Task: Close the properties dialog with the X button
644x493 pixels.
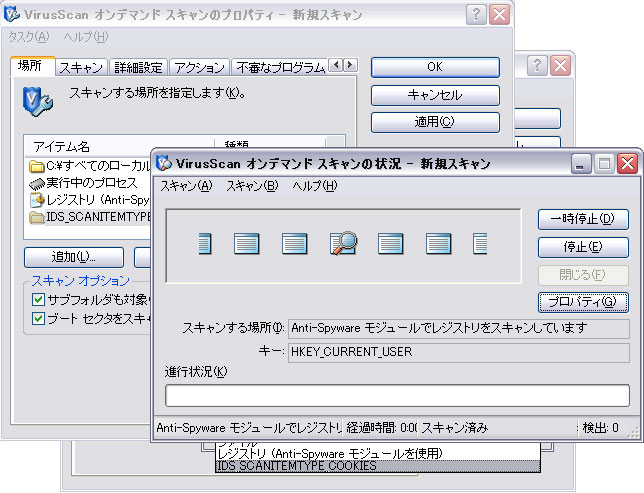Action: point(499,15)
